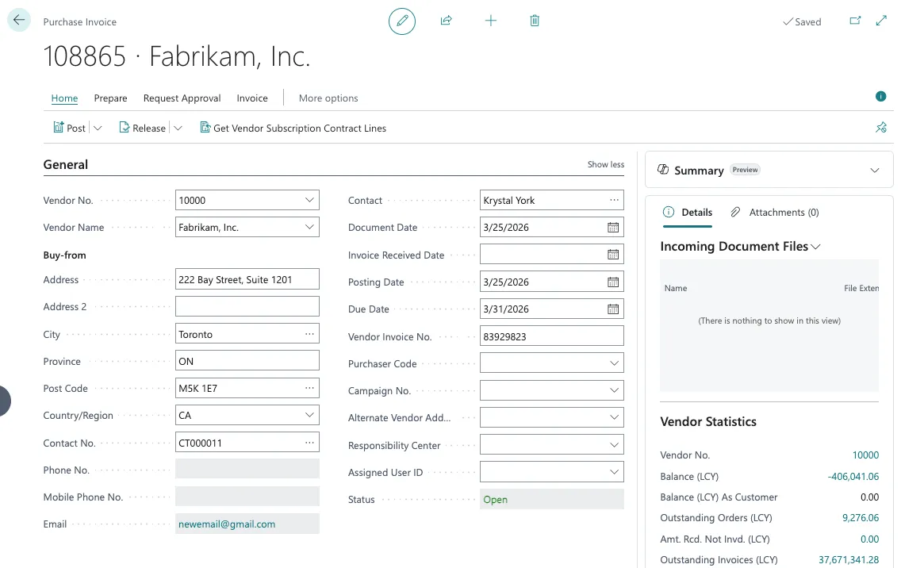The width and height of the screenshot is (924, 568).
Task: Click Vendor Invoice No. field
Action: coord(551,336)
